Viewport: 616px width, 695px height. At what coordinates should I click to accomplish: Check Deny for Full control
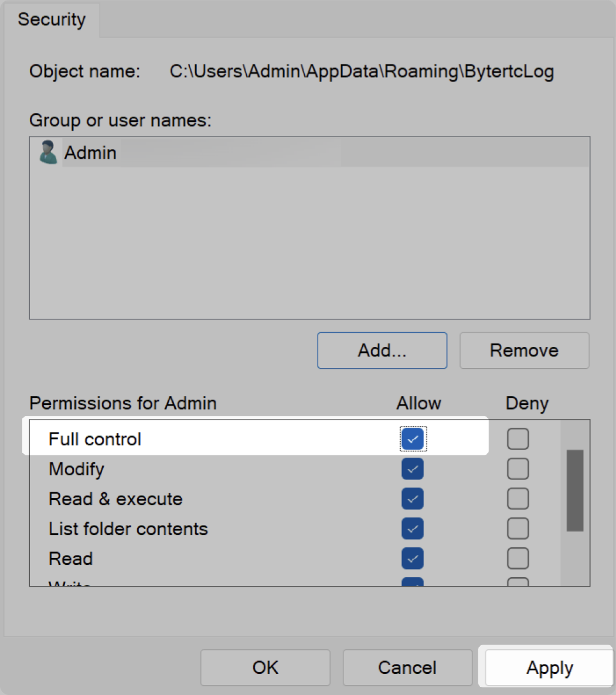pos(518,439)
